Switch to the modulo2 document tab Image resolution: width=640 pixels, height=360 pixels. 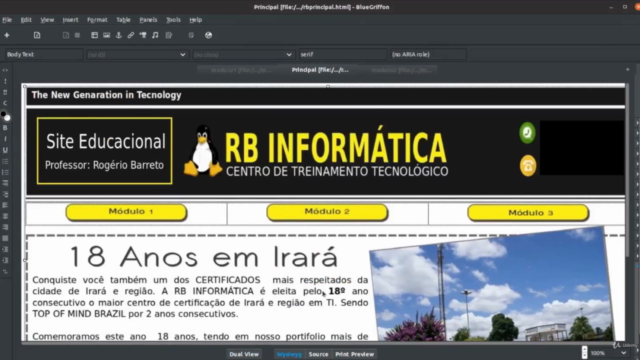click(401, 70)
